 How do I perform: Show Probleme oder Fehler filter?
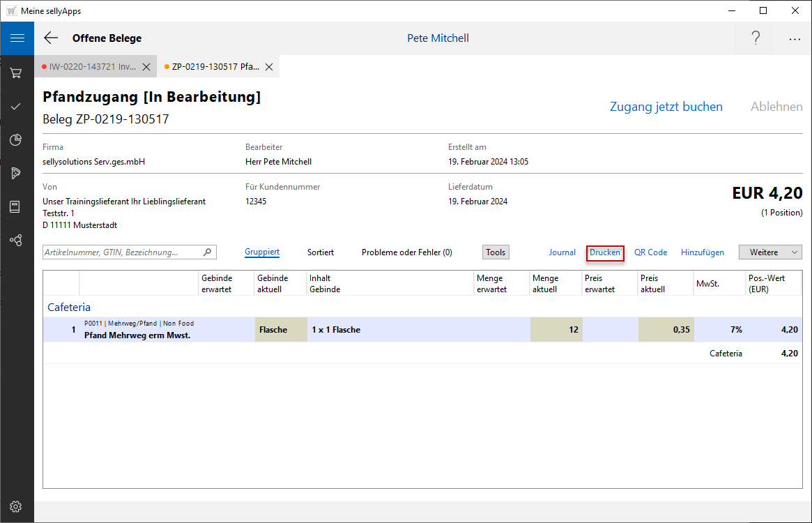pos(406,252)
